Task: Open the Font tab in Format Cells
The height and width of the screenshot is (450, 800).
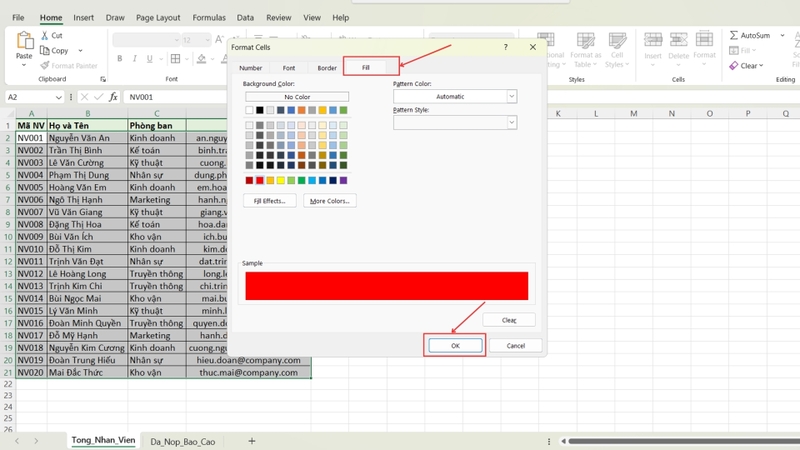Action: pos(289,68)
